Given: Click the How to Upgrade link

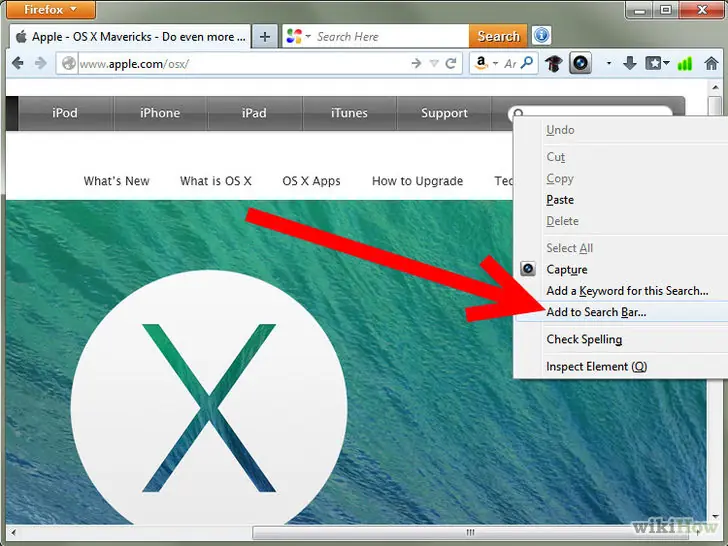Looking at the screenshot, I should [x=417, y=181].
